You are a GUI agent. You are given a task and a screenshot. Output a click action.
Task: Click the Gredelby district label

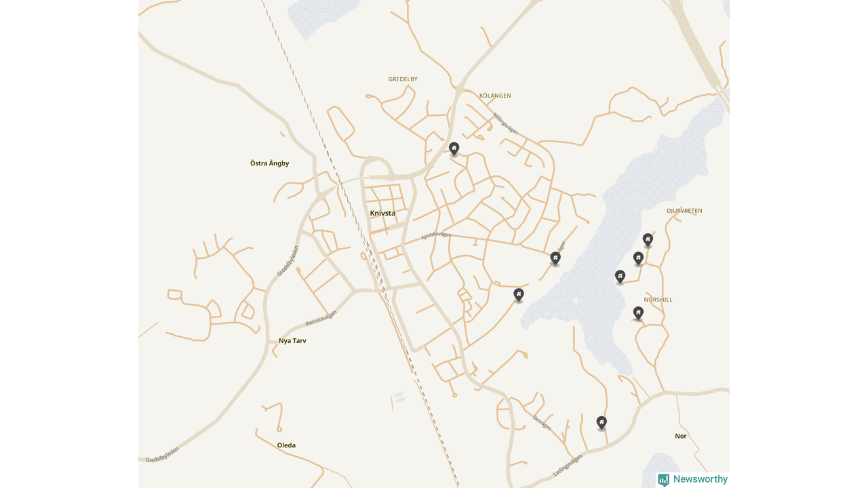(x=403, y=79)
